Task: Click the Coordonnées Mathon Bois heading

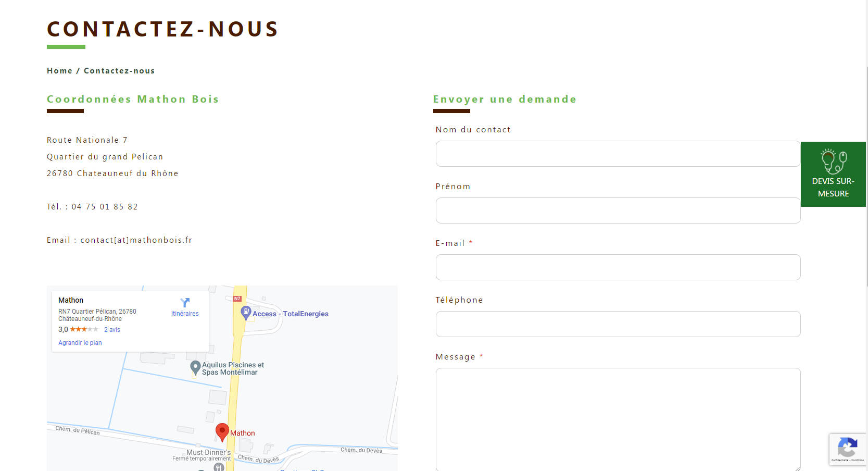Action: pyautogui.click(x=133, y=99)
